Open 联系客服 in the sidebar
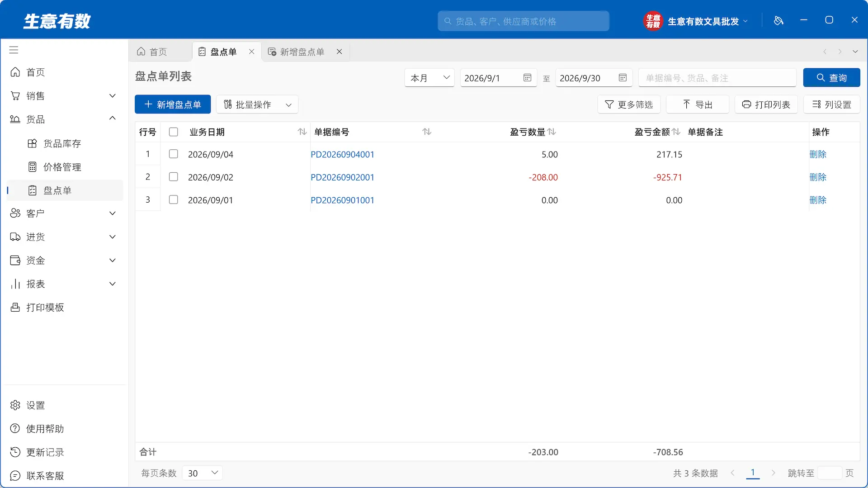Screen dimensions: 868x488 [x=63, y=476]
